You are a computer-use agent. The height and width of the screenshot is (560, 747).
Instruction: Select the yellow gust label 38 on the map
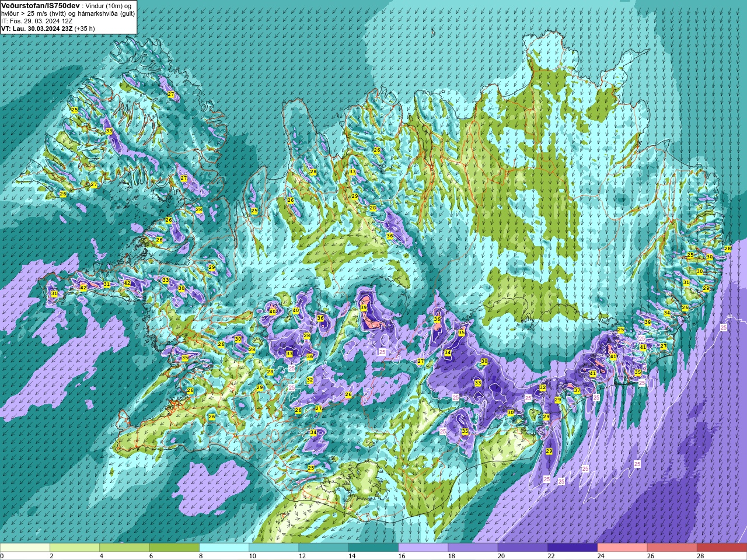pyautogui.click(x=647, y=323)
